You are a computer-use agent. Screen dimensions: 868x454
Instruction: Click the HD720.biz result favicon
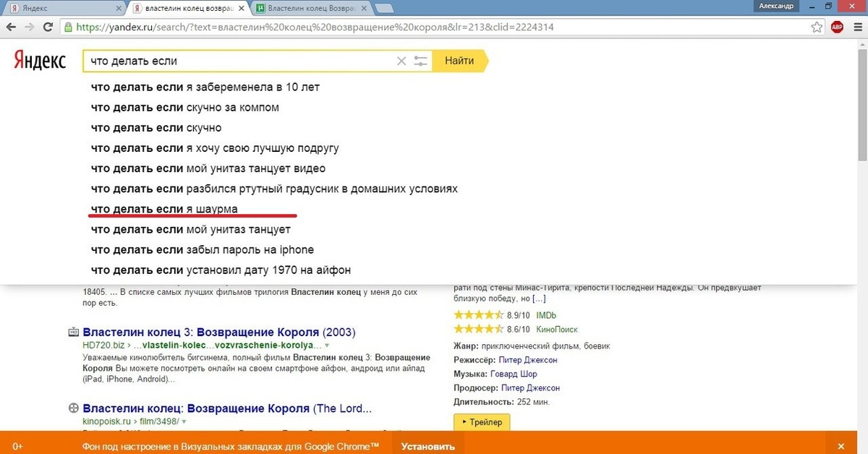73,333
